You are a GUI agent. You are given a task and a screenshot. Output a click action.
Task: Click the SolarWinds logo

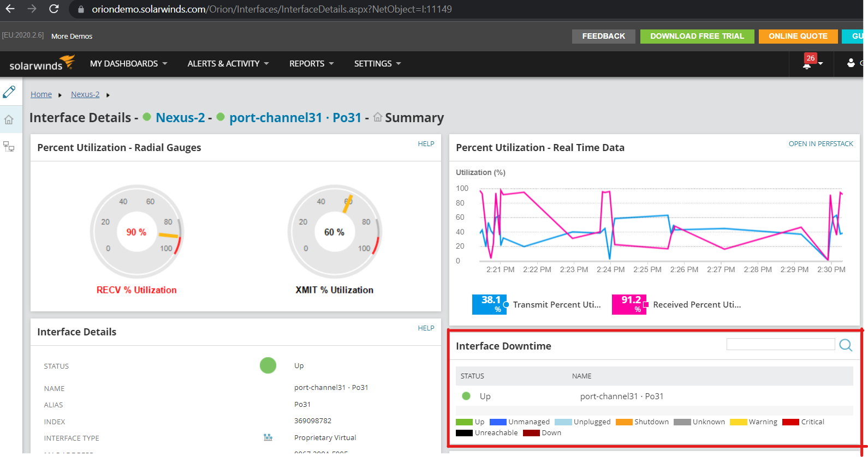pyautogui.click(x=42, y=63)
